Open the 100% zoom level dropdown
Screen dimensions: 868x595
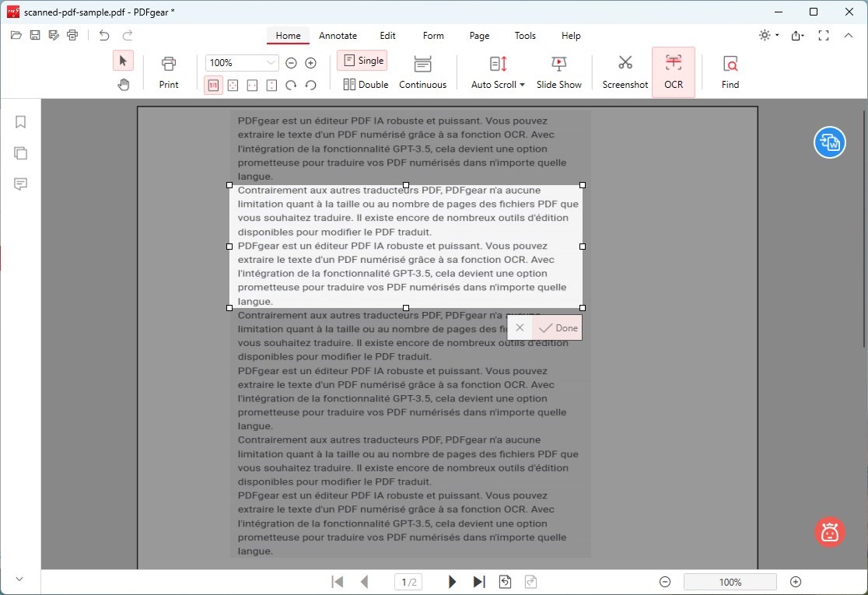271,62
